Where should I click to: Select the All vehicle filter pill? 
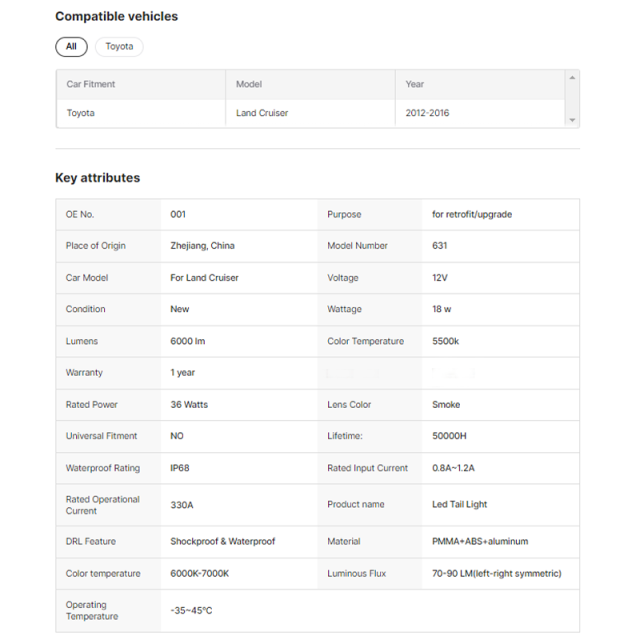[x=71, y=46]
